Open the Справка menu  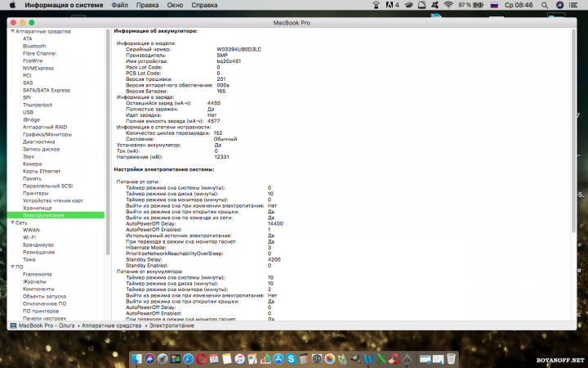[204, 5]
